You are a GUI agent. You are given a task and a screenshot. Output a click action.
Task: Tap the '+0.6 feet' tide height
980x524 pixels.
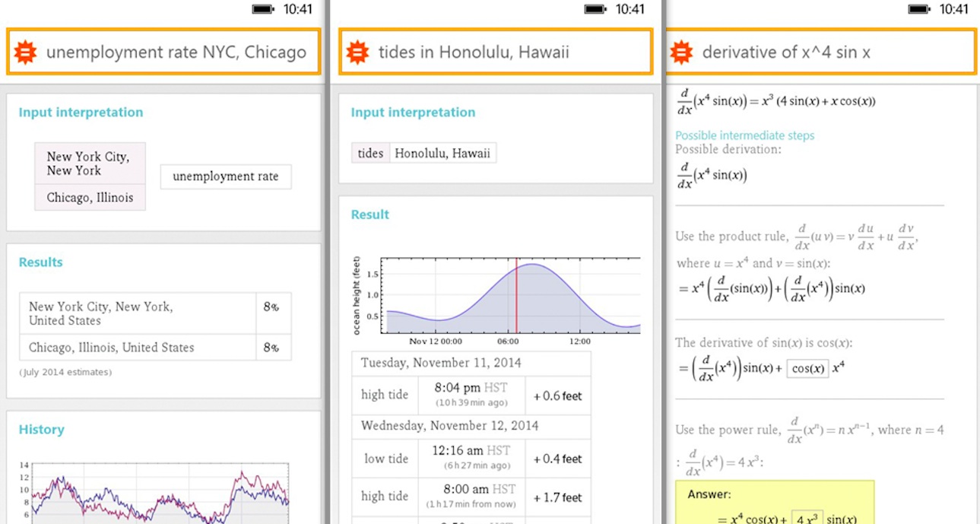point(558,395)
